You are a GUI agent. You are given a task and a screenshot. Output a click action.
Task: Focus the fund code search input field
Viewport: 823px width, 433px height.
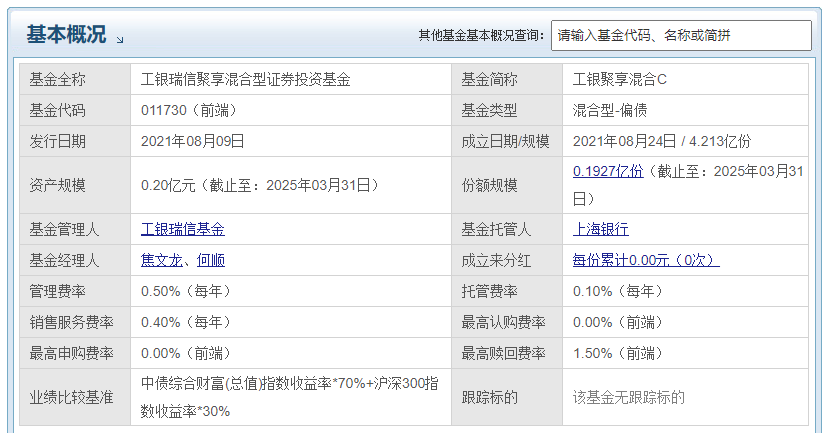681,36
